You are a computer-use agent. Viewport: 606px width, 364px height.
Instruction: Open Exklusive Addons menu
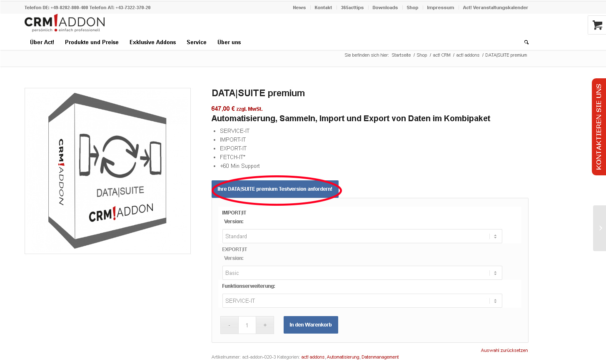click(x=152, y=42)
